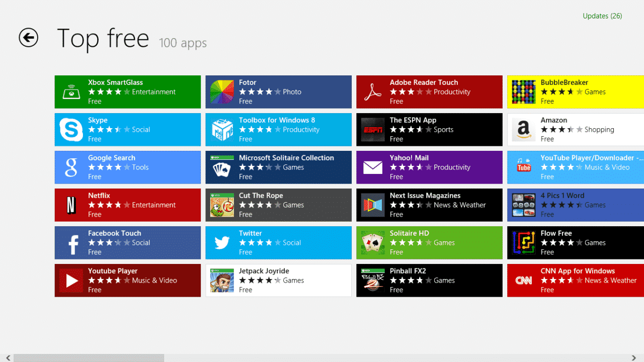
Task: Select the Netflix app name
Action: (99, 196)
